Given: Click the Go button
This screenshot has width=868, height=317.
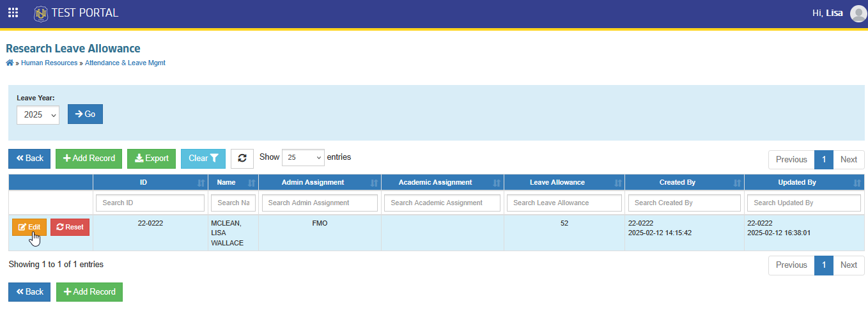Looking at the screenshot, I should click(x=85, y=114).
